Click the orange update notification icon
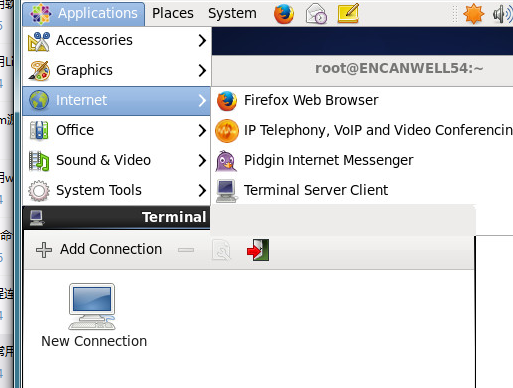 point(473,14)
